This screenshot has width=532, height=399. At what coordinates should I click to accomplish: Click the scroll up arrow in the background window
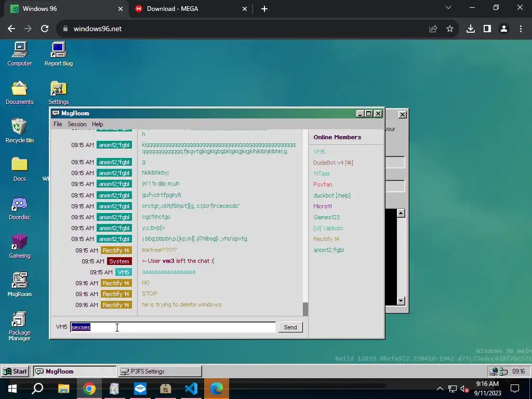(401, 214)
